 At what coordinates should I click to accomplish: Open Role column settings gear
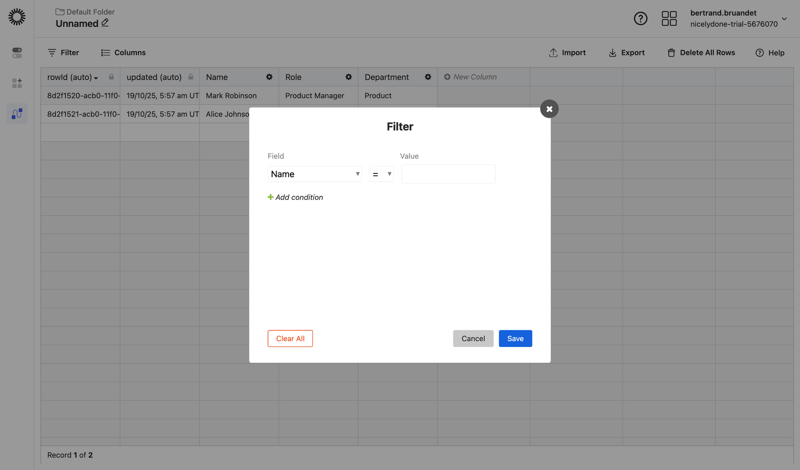(348, 77)
